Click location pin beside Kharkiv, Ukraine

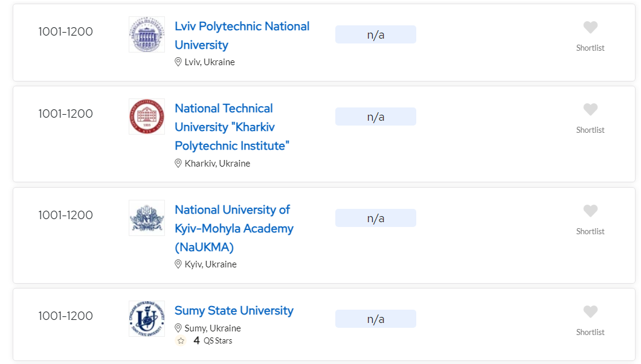point(178,164)
